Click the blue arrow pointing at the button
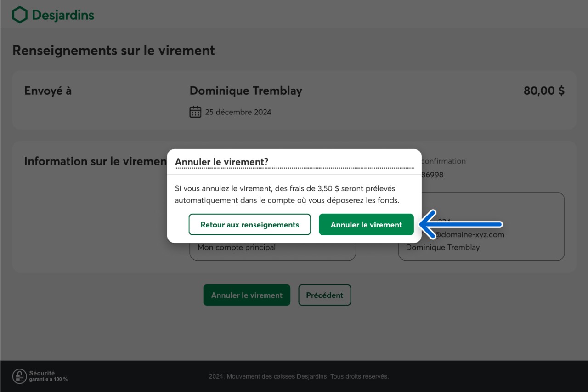Viewport: 588px width, 392px height. (x=462, y=225)
